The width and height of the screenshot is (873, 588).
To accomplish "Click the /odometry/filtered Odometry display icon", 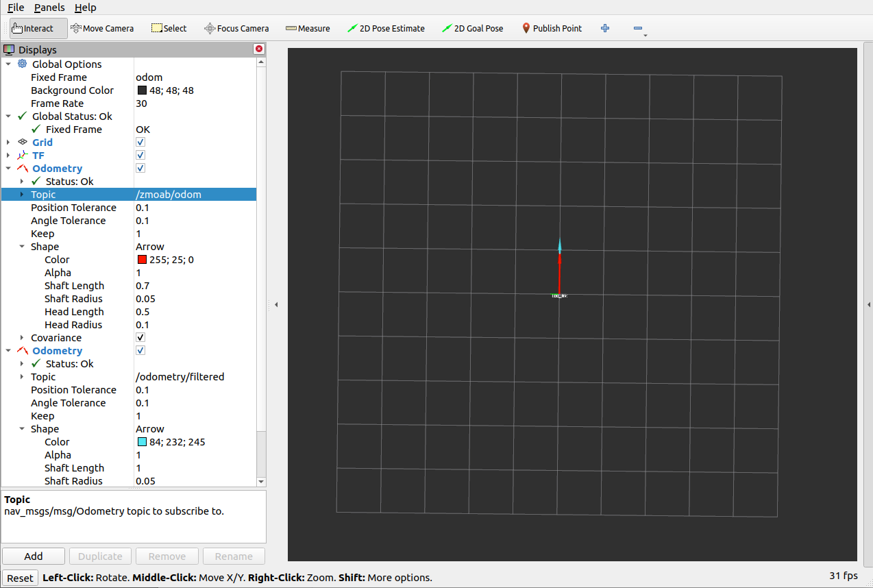I will coord(23,350).
